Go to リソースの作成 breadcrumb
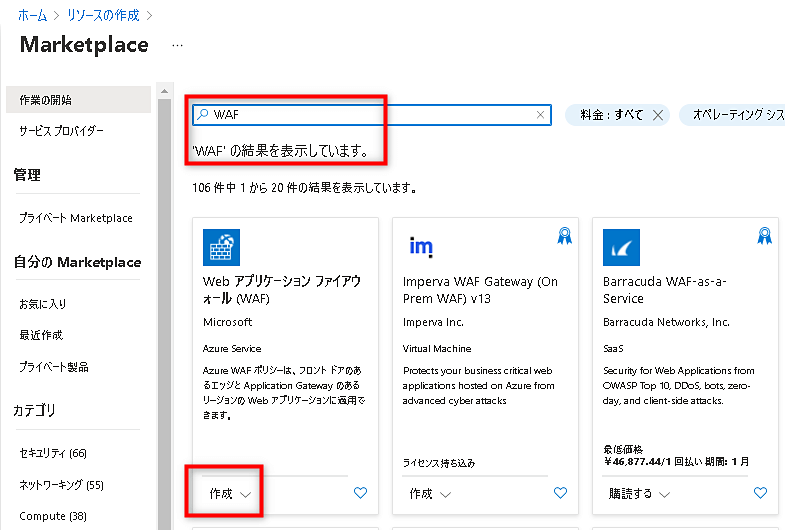This screenshot has width=785, height=530. [103, 16]
